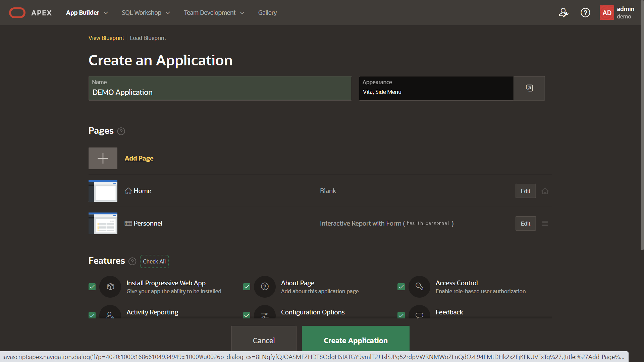The height and width of the screenshot is (362, 644).
Task: Click the Pages help question icon
Action: [121, 131]
